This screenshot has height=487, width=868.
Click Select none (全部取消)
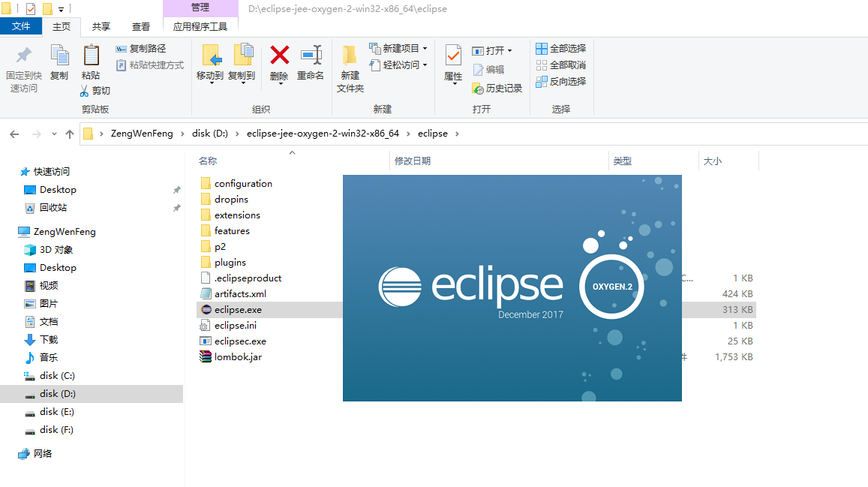click(560, 65)
